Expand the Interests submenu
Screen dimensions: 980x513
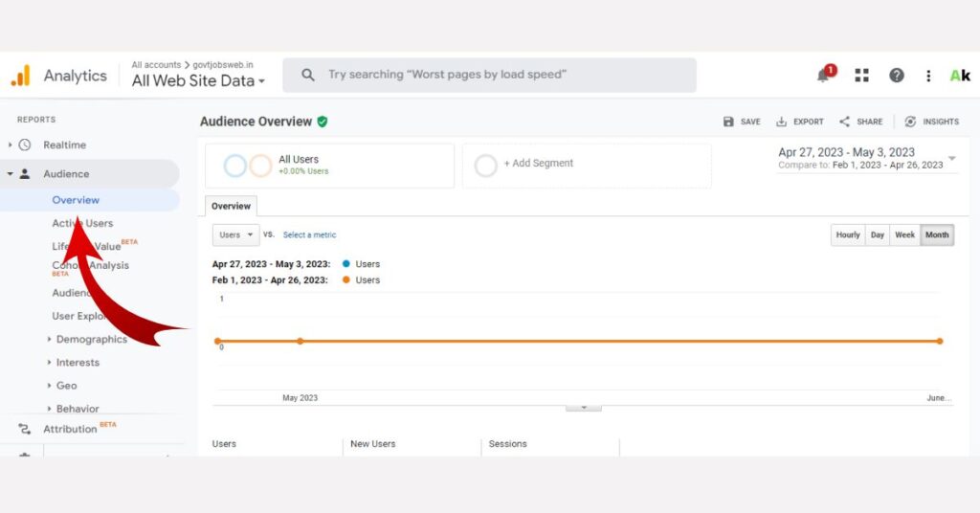coord(50,363)
